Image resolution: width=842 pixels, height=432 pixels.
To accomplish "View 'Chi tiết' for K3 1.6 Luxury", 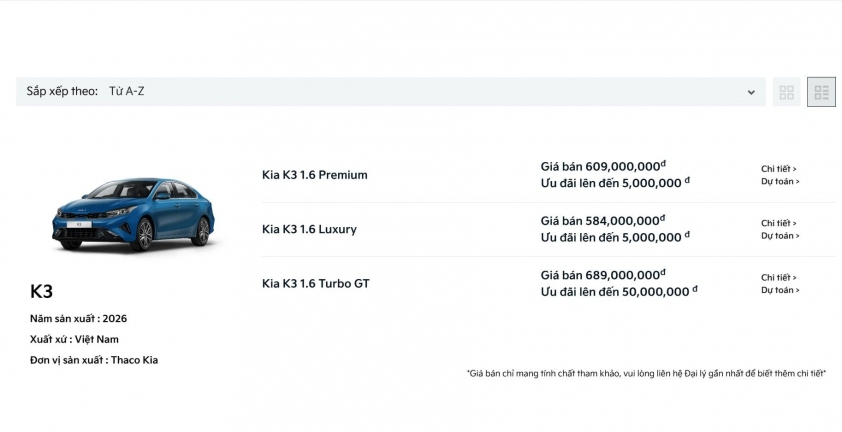I will point(778,223).
